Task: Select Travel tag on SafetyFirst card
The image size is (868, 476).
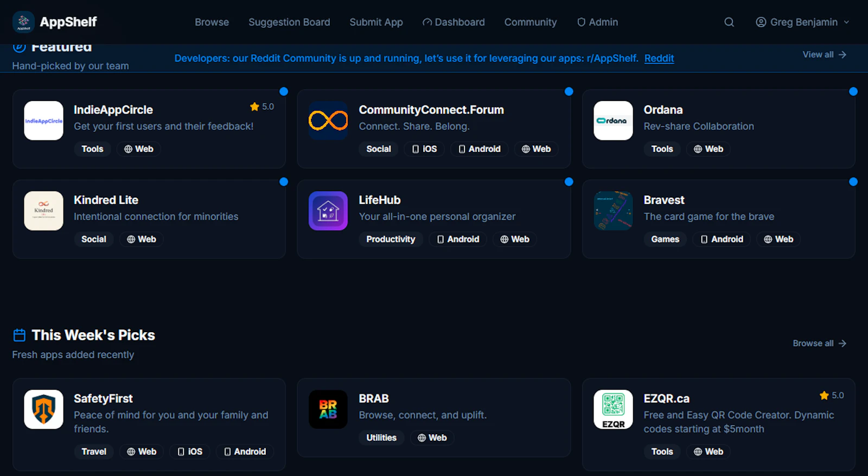Action: [94, 452]
